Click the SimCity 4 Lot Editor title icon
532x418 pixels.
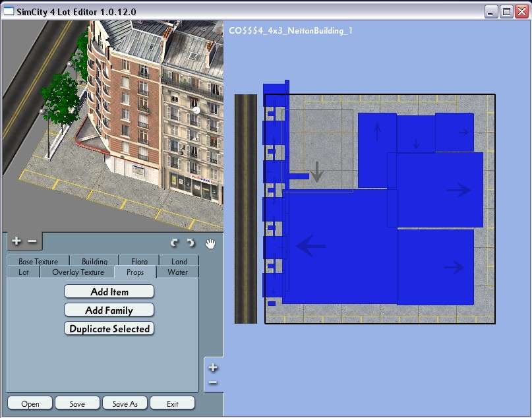8,11
